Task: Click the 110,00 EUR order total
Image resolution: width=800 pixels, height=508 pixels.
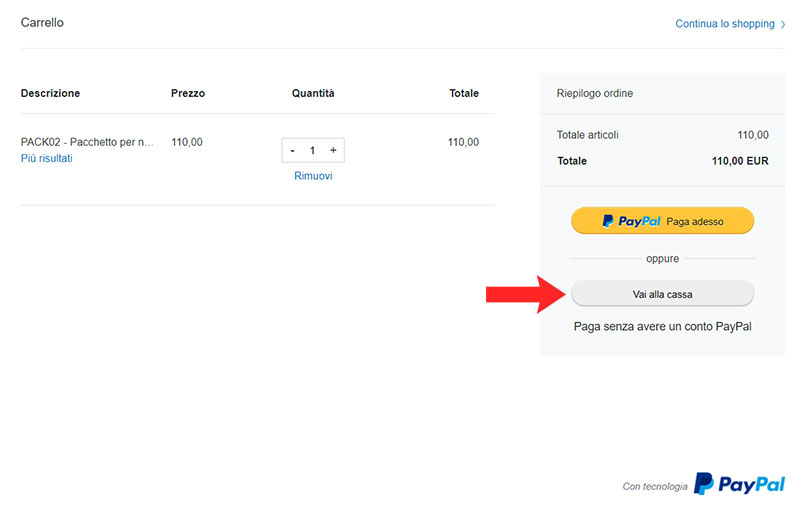Action: [x=740, y=161]
